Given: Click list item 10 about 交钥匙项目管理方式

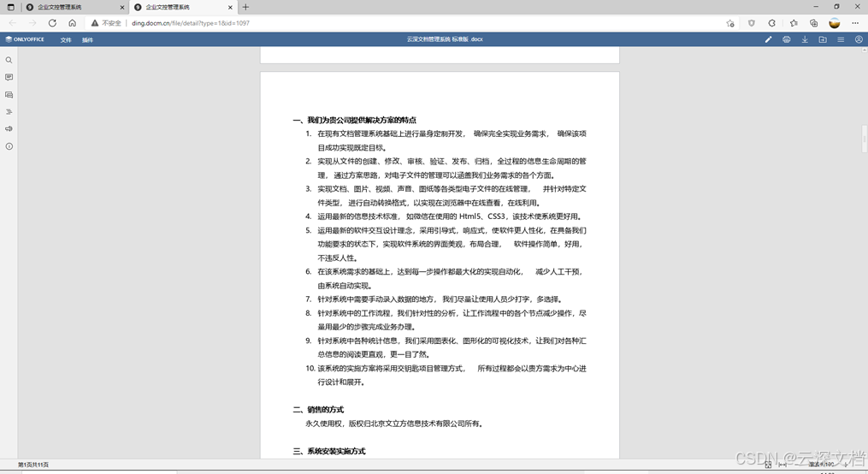Looking at the screenshot, I should click(446, 376).
